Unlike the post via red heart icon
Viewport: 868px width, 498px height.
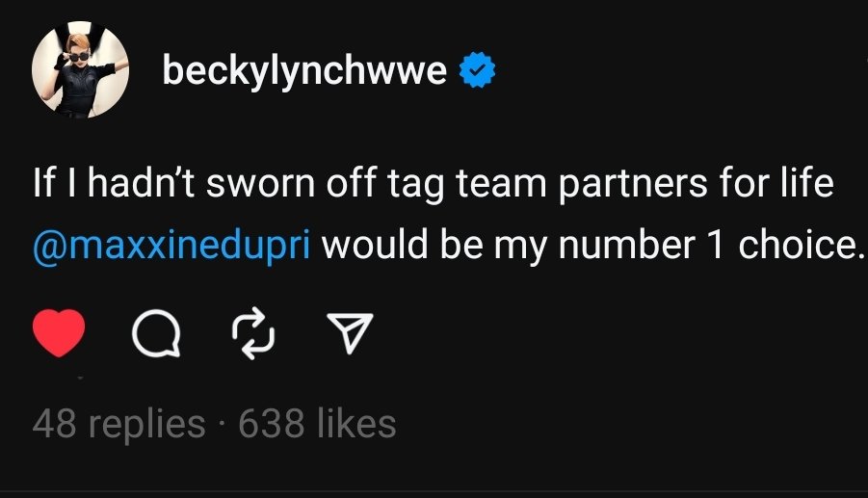tap(59, 332)
